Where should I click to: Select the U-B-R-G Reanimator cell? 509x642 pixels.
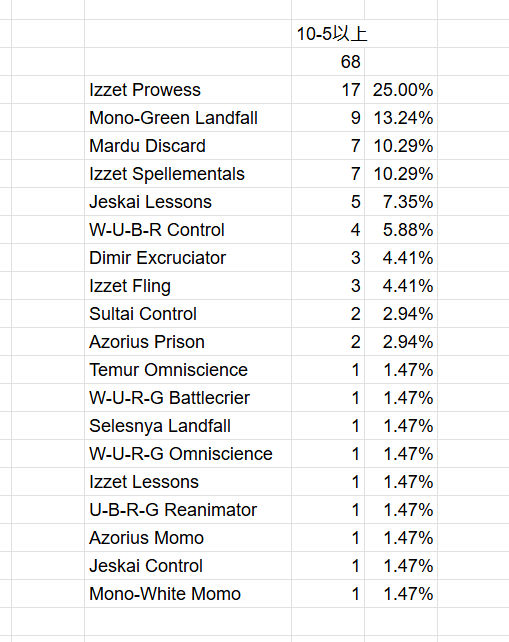point(188,510)
